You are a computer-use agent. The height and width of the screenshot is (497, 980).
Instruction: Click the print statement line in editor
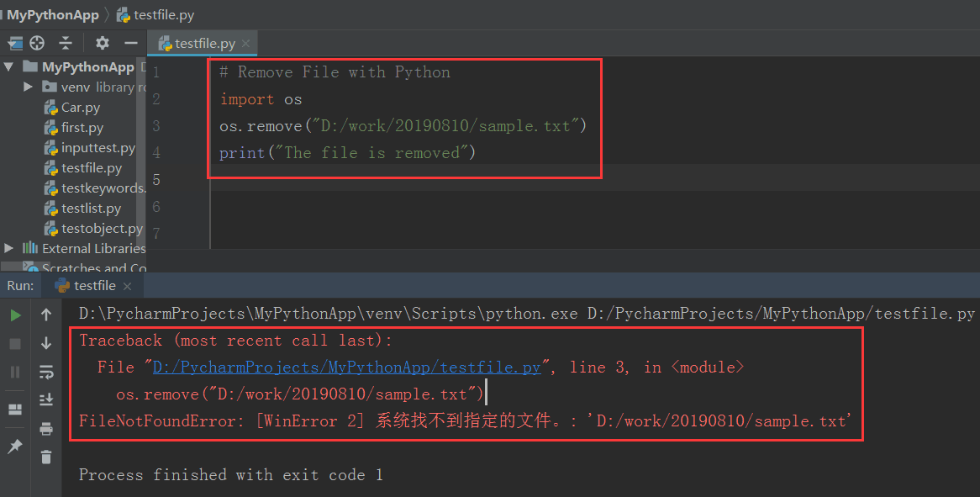point(347,152)
